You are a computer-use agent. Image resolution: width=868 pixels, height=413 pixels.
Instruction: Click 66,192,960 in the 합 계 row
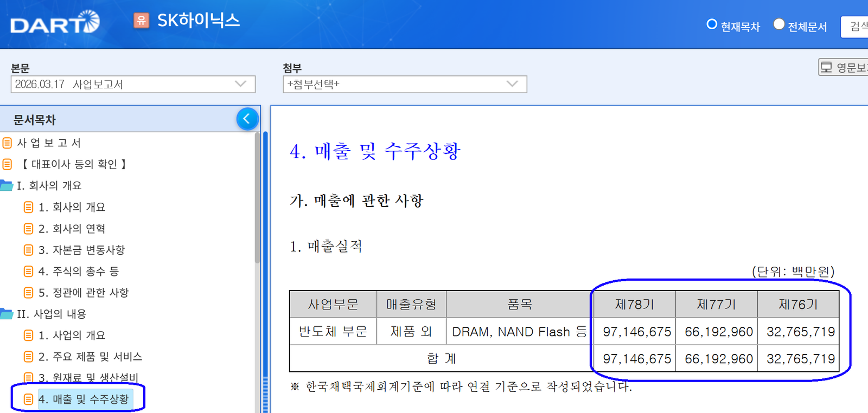click(719, 359)
